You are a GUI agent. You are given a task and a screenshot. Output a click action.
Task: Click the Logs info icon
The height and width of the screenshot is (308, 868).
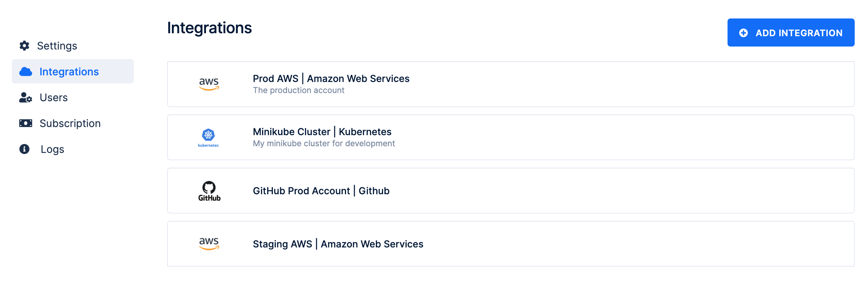coord(24,149)
